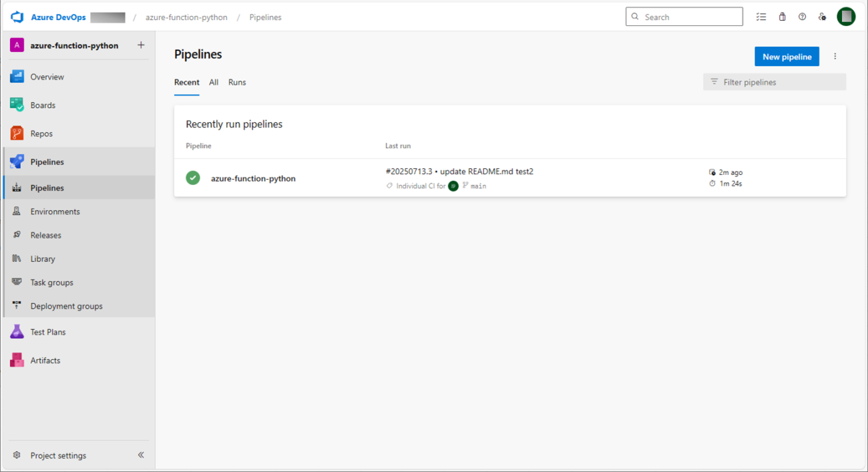Open the Test Plans flask icon
The width and height of the screenshot is (868, 472).
pyautogui.click(x=17, y=332)
